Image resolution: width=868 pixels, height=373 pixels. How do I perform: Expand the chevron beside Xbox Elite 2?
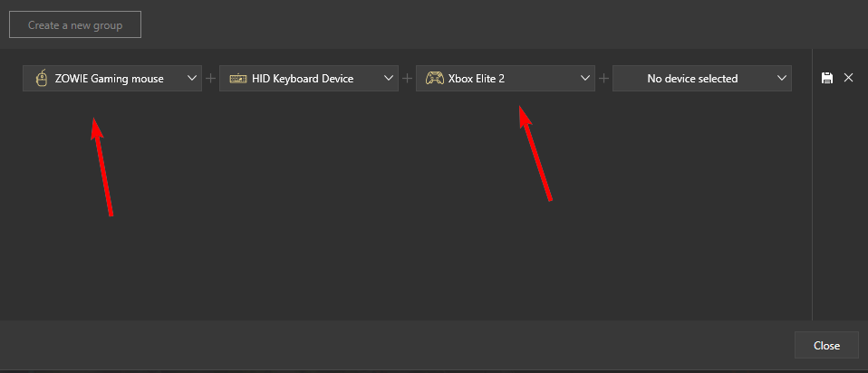585,78
